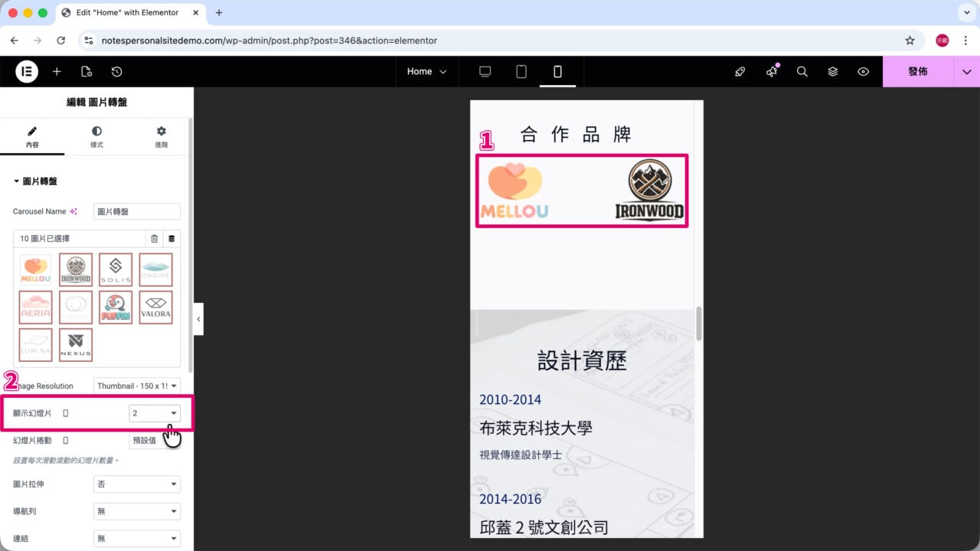The width and height of the screenshot is (980, 551).
Task: Open the Chrome profile avatar
Action: 942,41
